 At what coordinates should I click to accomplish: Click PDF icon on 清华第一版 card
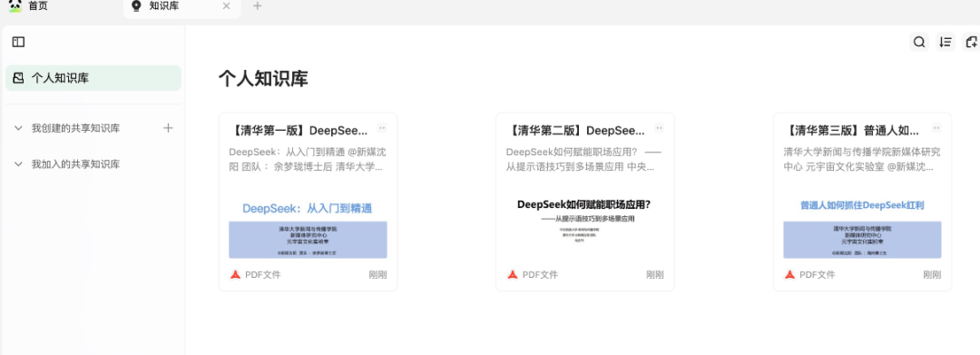pos(235,274)
